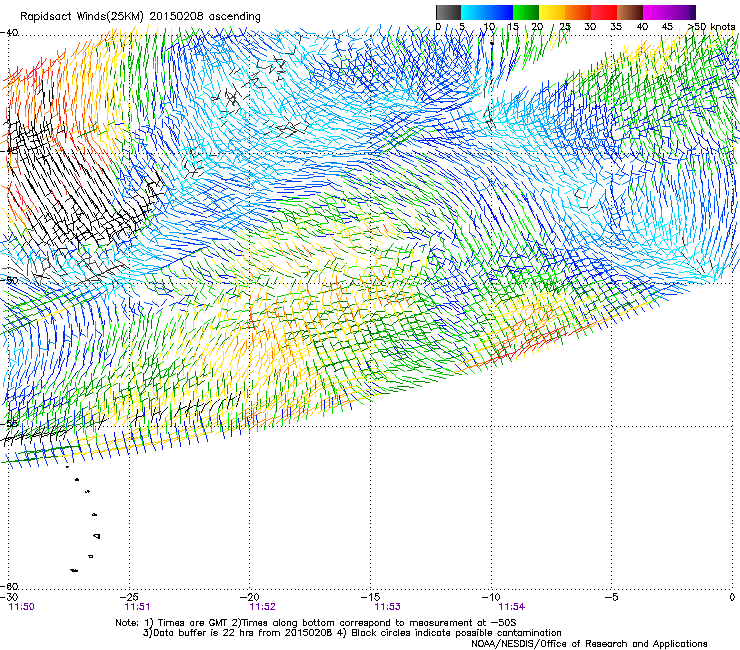Select the '-45' latitude axis label
The width and height of the screenshot is (740, 650).
9,151
